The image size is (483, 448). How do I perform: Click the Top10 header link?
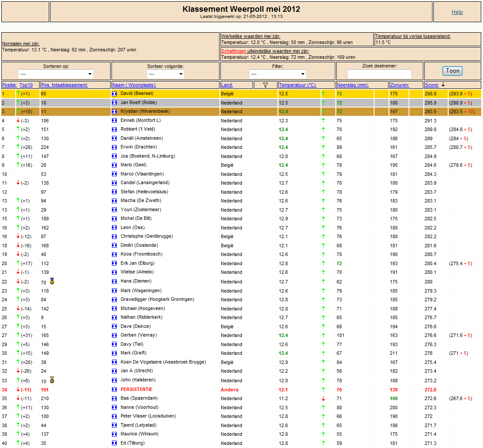[x=26, y=85]
